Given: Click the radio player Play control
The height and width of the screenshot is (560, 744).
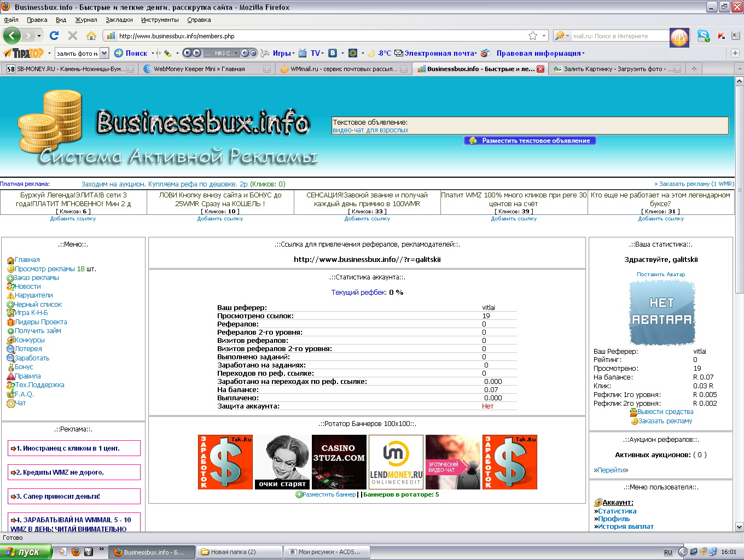Looking at the screenshot, I should coord(196,53).
